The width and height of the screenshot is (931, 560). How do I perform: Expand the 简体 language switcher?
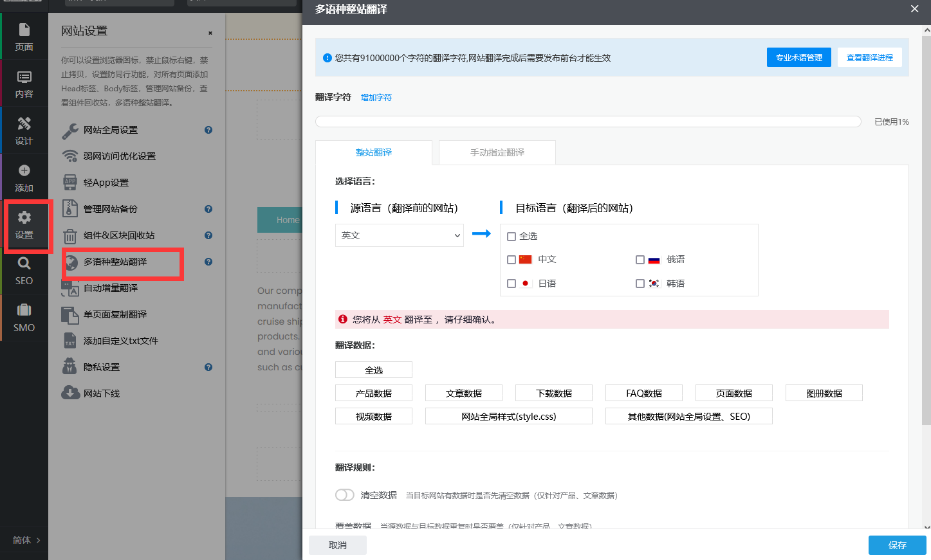(x=24, y=541)
